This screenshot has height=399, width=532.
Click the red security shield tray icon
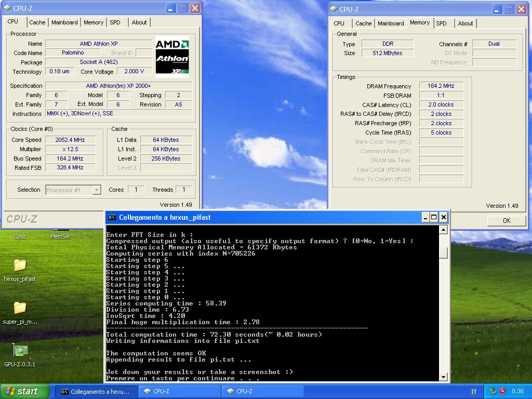click(x=503, y=391)
